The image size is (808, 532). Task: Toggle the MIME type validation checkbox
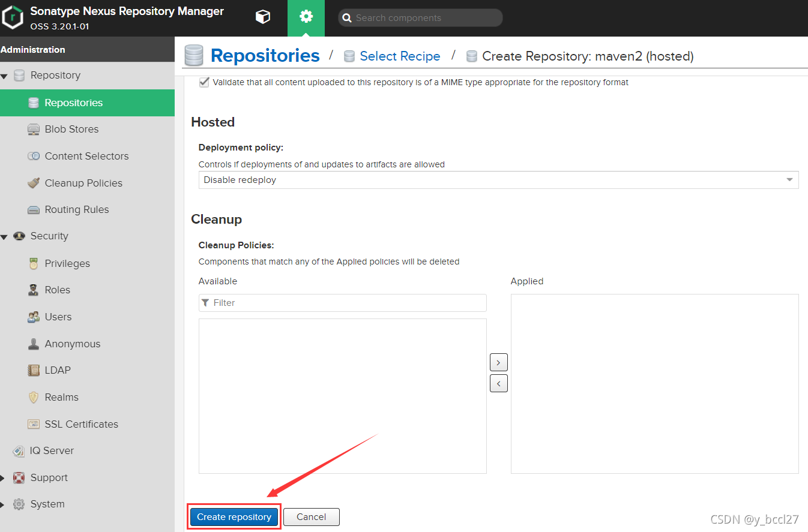204,82
